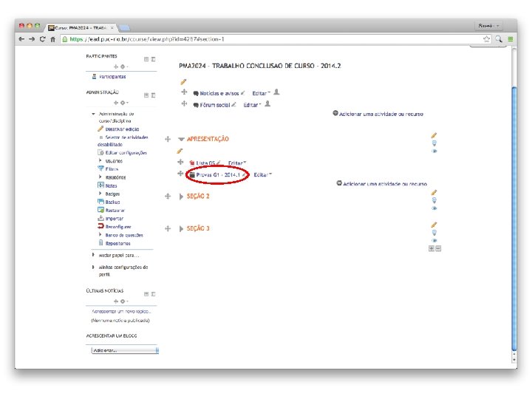Select the Curso: PMA2024 browser tab
This screenshot has height=399, width=532.
point(81,27)
